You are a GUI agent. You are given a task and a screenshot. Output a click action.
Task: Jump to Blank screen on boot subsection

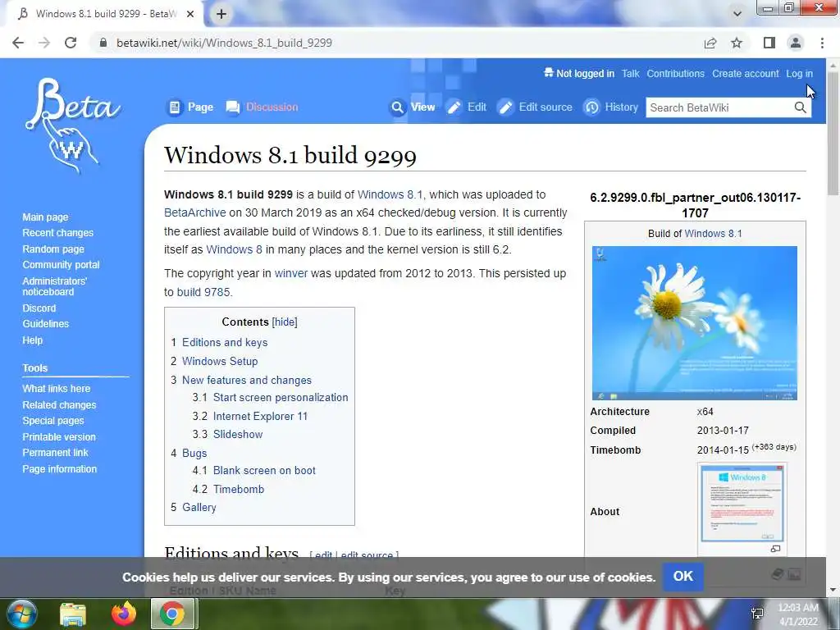coord(264,470)
